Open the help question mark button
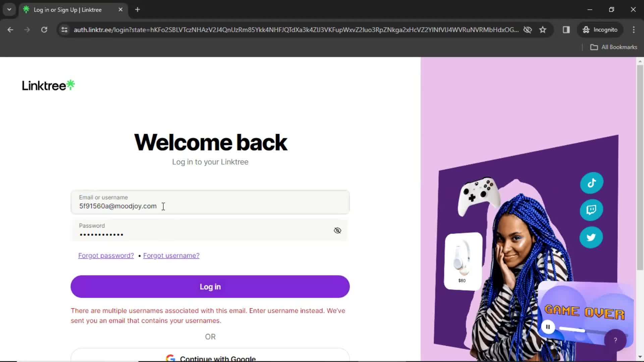This screenshot has height=362, width=644. (615, 340)
